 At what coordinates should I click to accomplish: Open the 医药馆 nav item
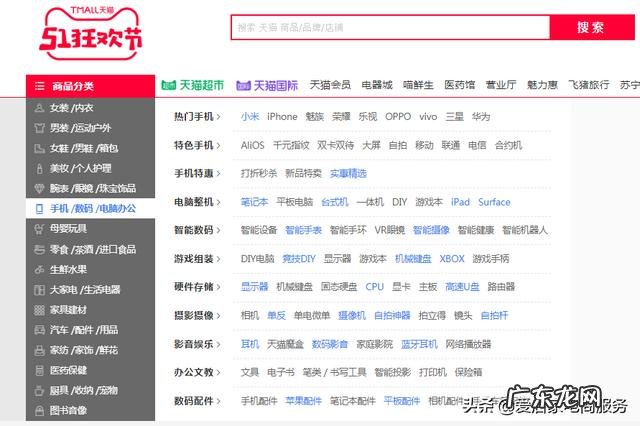460,85
